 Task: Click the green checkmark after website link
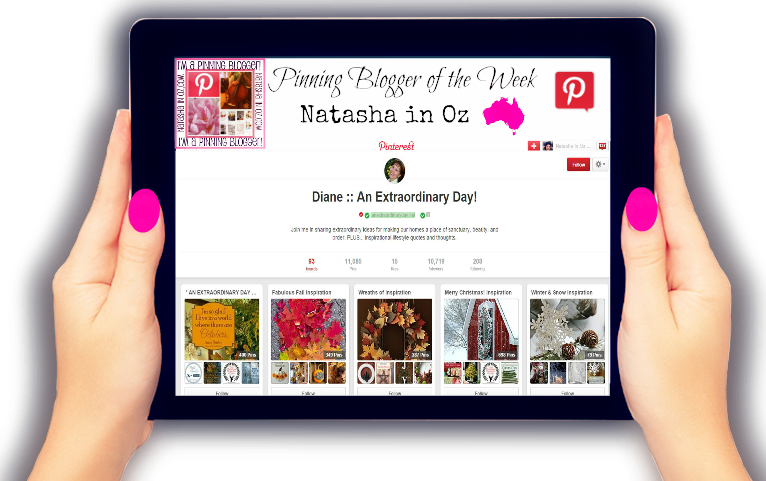pyautogui.click(x=423, y=215)
